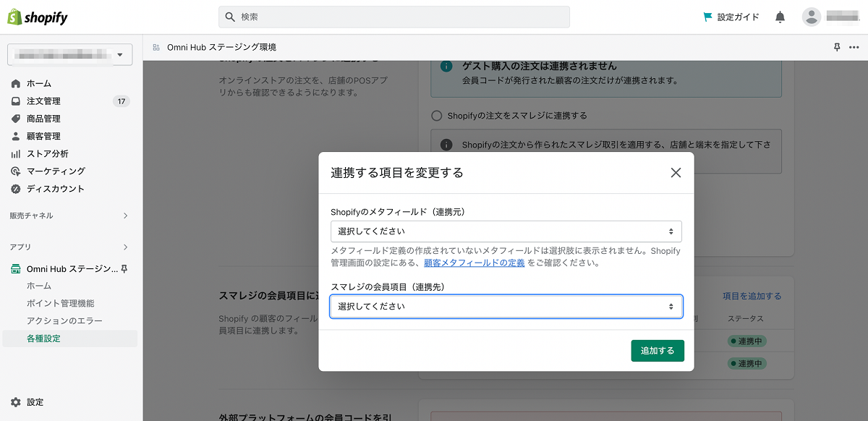Click the ステータス column header

tap(745, 319)
